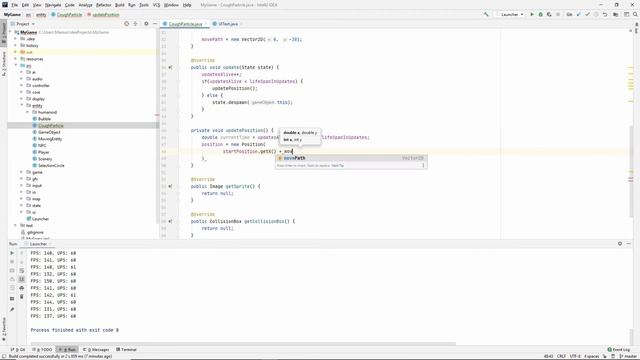This screenshot has height=360, width=640.
Task: Click the Git commit checkmark icon
Action: (587, 14)
